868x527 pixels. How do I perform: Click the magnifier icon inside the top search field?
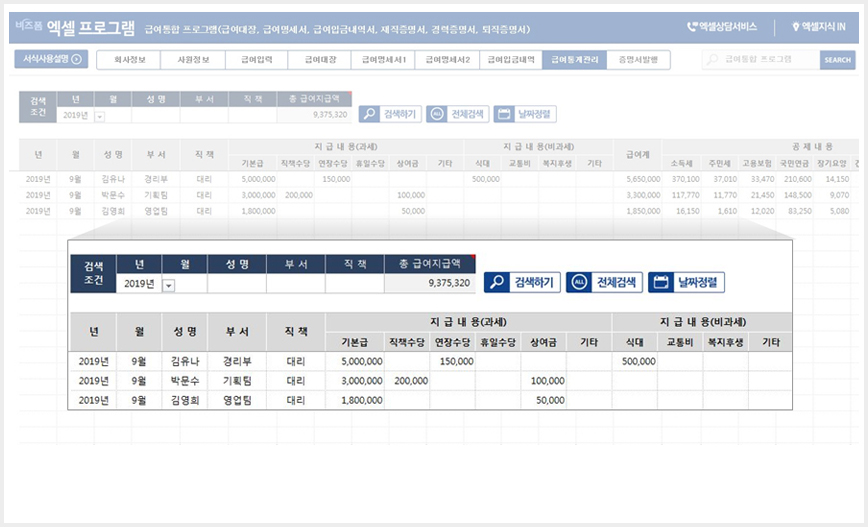click(712, 59)
